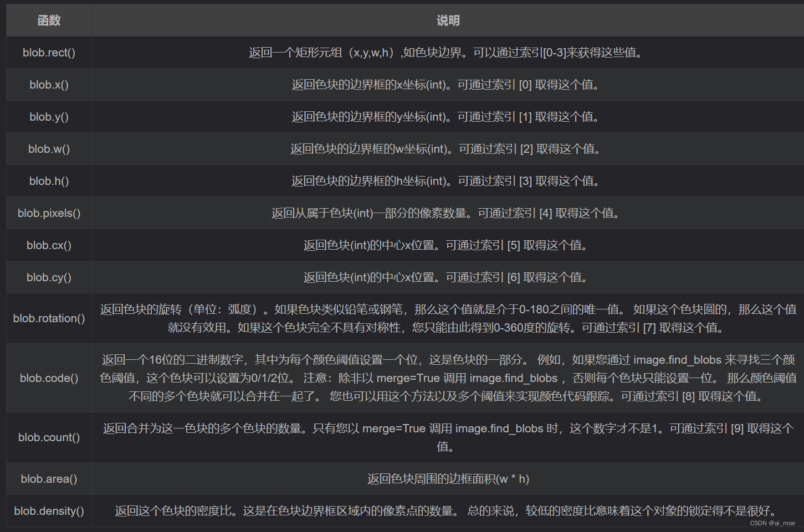Viewport: 804px width, 532px height.
Task: Click the description mentioning w坐标 and 索引 [2]
Action: (448, 149)
